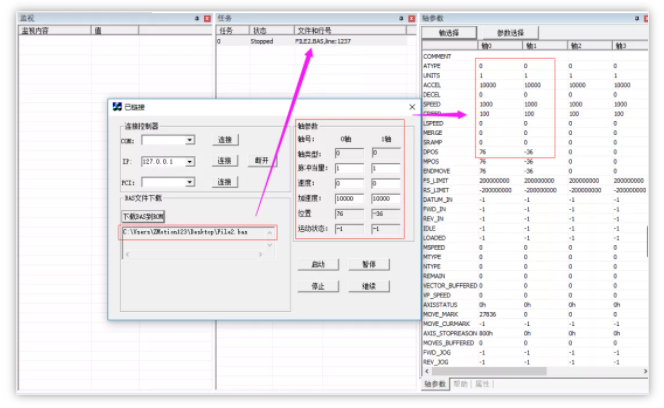Click the 启动 start button
The image size is (664, 408).
pos(318,264)
